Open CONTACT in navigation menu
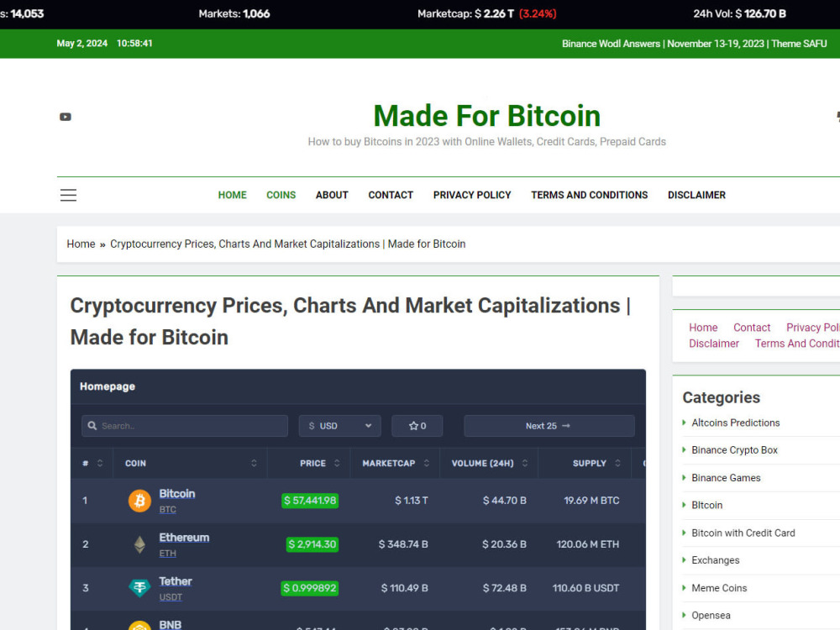Viewport: 840px width, 630px height. [x=391, y=195]
